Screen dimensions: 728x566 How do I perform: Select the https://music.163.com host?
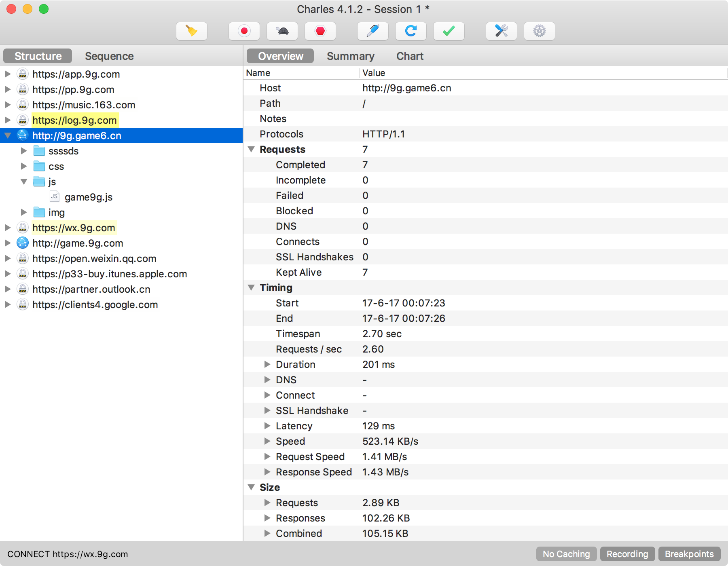coord(83,105)
